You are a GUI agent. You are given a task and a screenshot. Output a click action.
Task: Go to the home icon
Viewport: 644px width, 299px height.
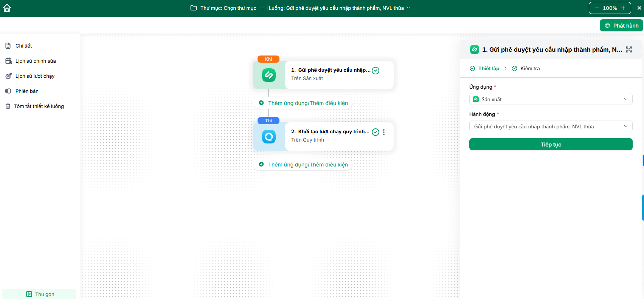coord(7,8)
